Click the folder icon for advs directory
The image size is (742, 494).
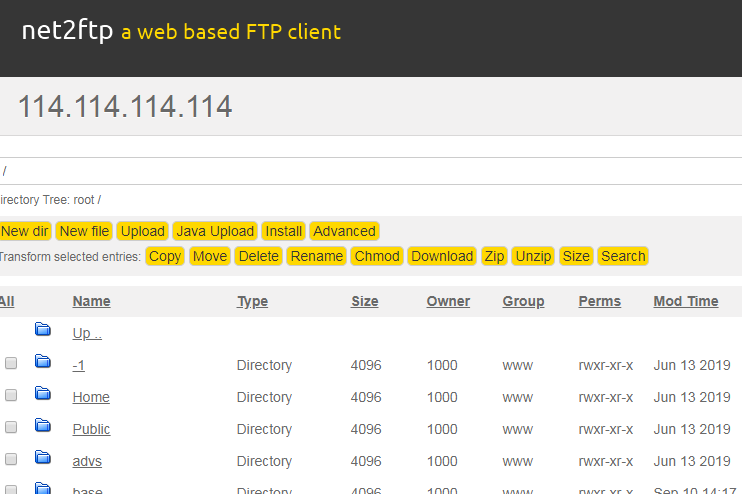pos(43,457)
